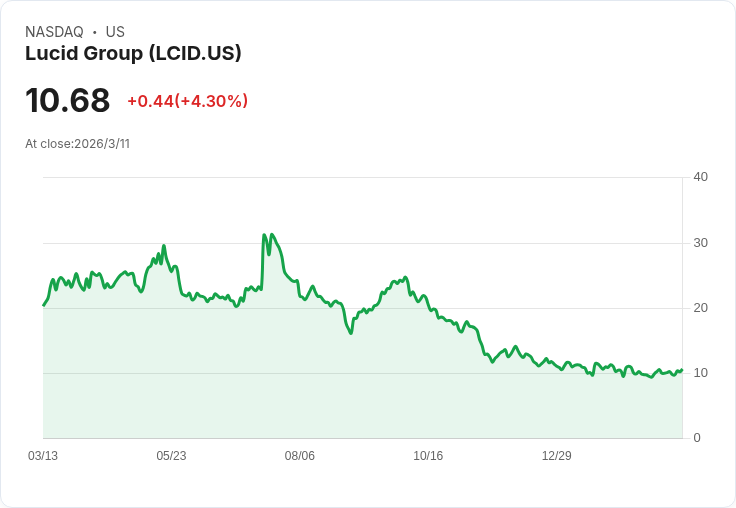Select the 08/06 date on x-axis
Image resolution: width=736 pixels, height=508 pixels.
coord(300,456)
